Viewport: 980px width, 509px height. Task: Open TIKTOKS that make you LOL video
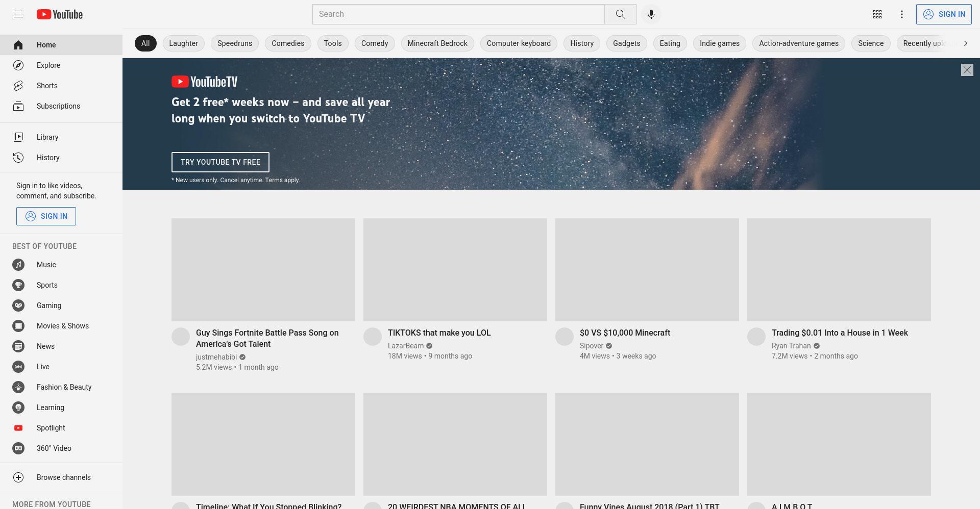coord(439,333)
